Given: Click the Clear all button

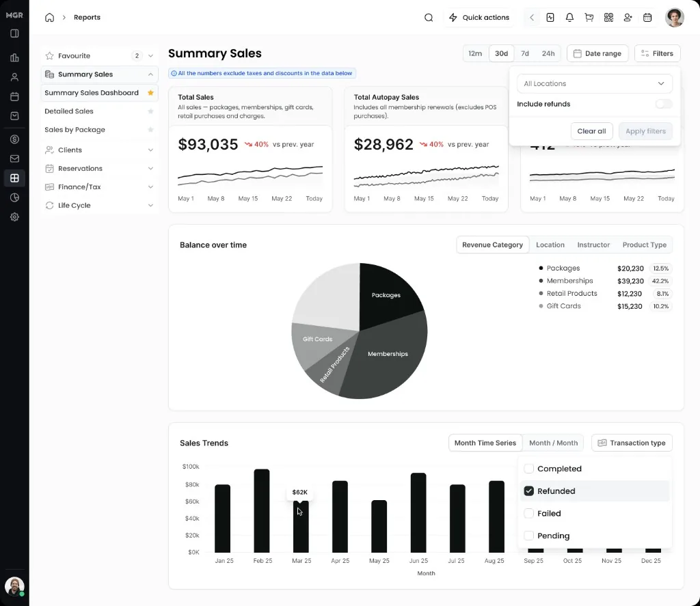Looking at the screenshot, I should 591,131.
